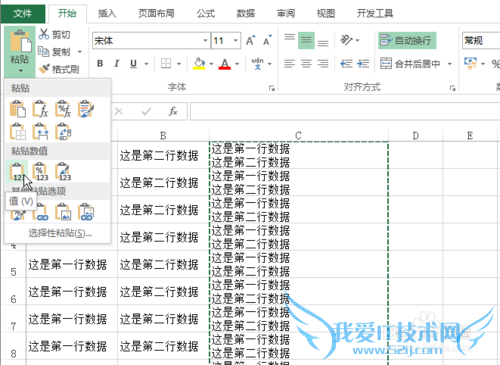Image resolution: width=500 pixels, height=365 pixels.
Task: Click the text orientation icon
Action: point(346,40)
